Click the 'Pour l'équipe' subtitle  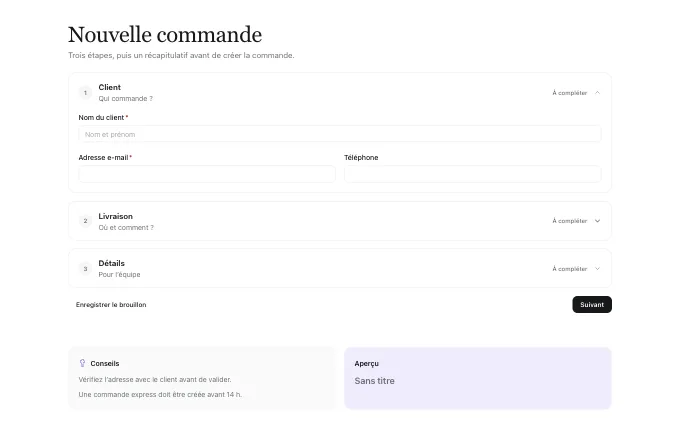pyautogui.click(x=119, y=275)
